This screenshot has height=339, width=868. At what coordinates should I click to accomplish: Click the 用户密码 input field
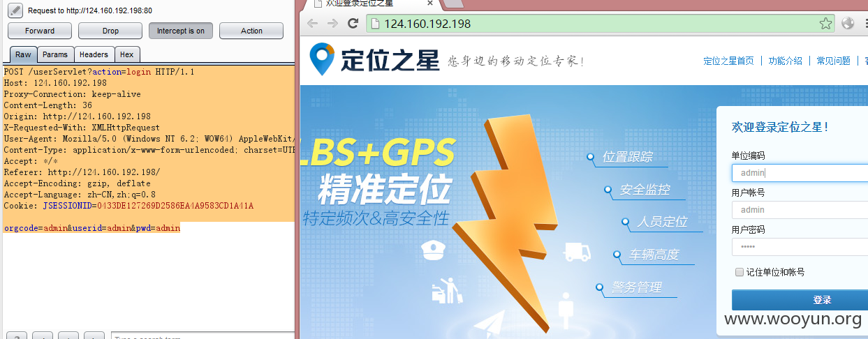coord(800,247)
